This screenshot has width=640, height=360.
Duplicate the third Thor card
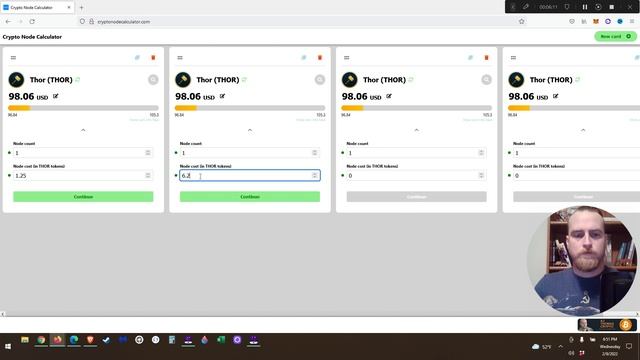click(x=470, y=58)
